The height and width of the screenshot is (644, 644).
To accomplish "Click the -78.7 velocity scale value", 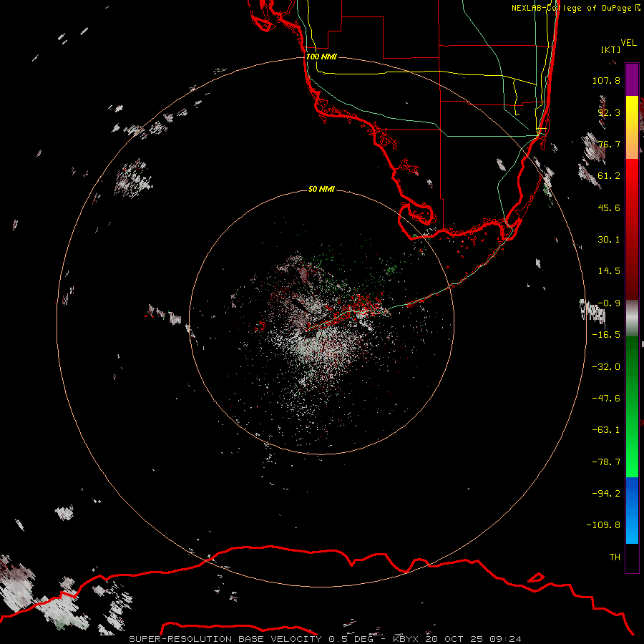I will coord(606,462).
